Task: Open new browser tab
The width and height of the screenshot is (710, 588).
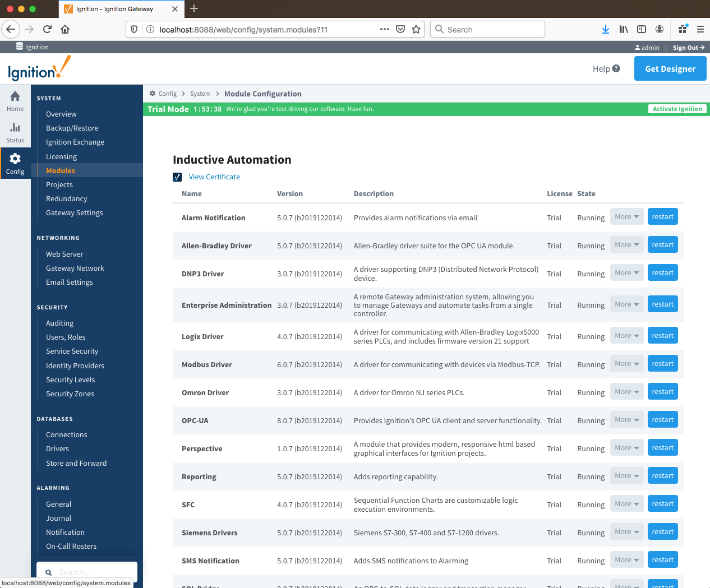Action: pyautogui.click(x=194, y=8)
